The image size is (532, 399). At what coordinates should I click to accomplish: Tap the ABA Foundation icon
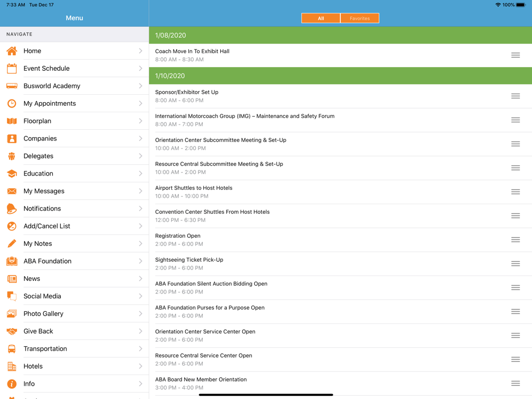[x=12, y=261]
